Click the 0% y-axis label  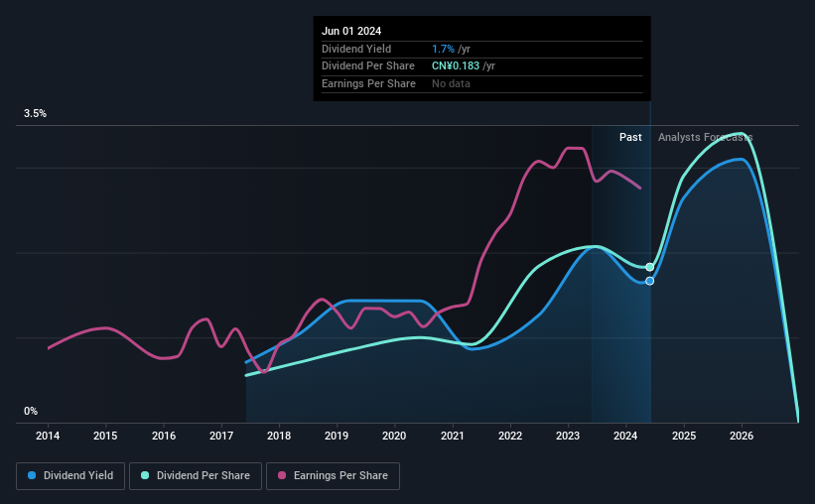pyautogui.click(x=31, y=411)
